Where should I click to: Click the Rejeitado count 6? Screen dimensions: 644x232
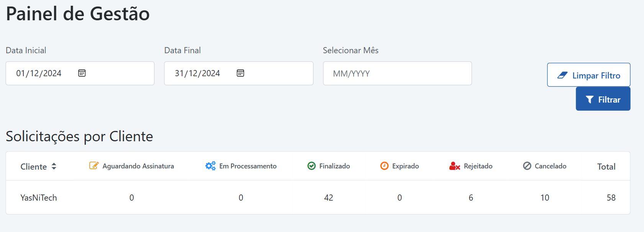[471, 198]
